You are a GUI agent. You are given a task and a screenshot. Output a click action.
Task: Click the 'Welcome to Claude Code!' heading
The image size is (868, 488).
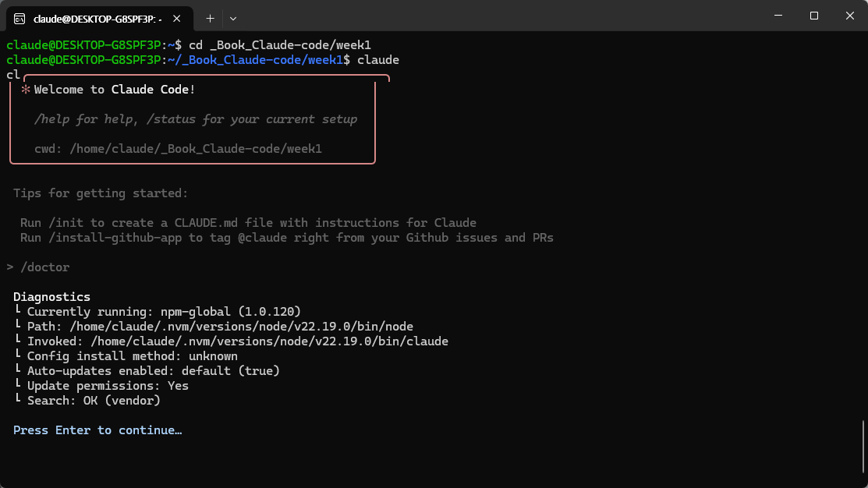(x=115, y=90)
